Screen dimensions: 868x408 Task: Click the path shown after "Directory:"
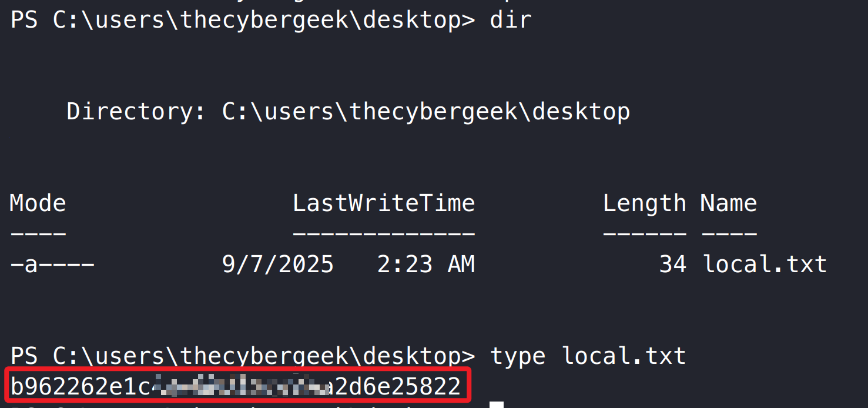click(x=425, y=111)
